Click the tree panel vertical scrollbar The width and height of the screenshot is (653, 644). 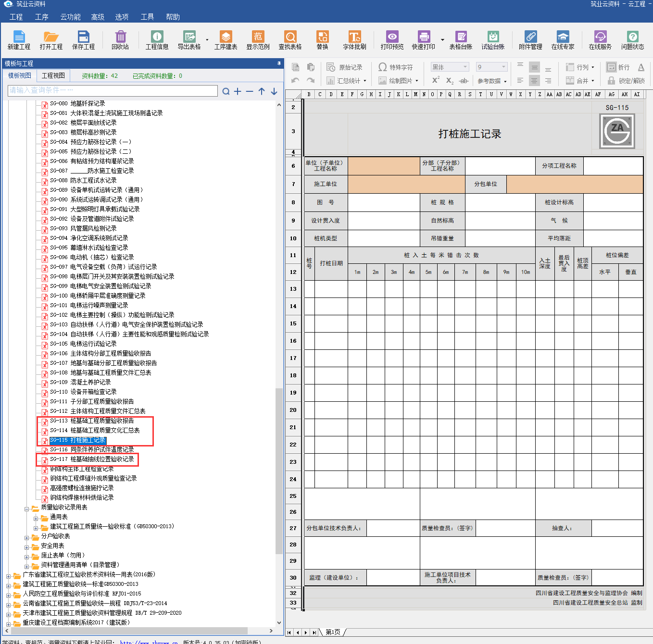279,471
